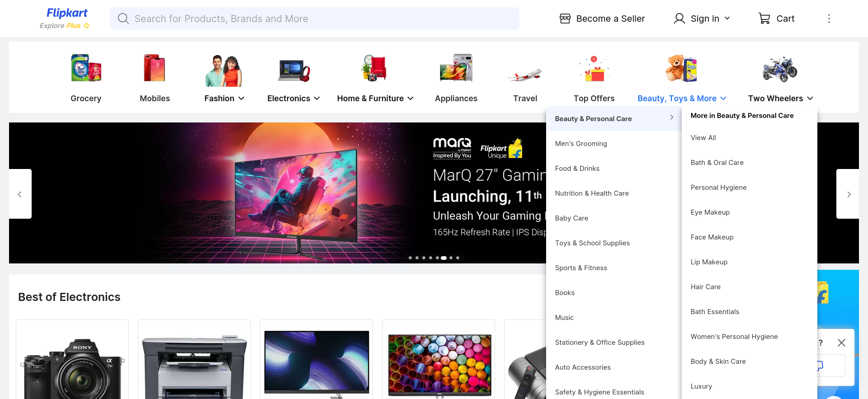
Task: Expand the Home & Furniture chevron
Action: [x=410, y=99]
